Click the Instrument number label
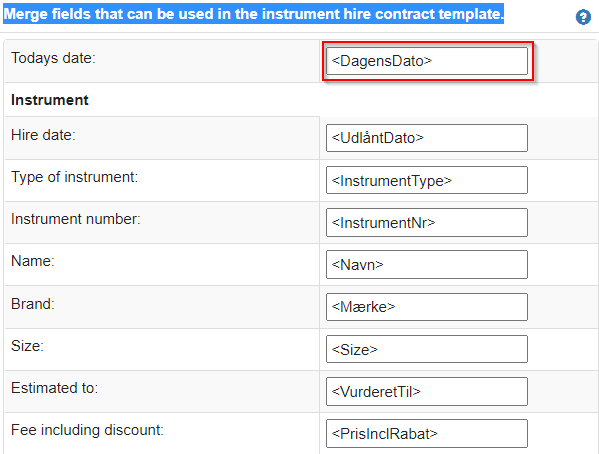The height and width of the screenshot is (454, 599). pyautogui.click(x=76, y=219)
